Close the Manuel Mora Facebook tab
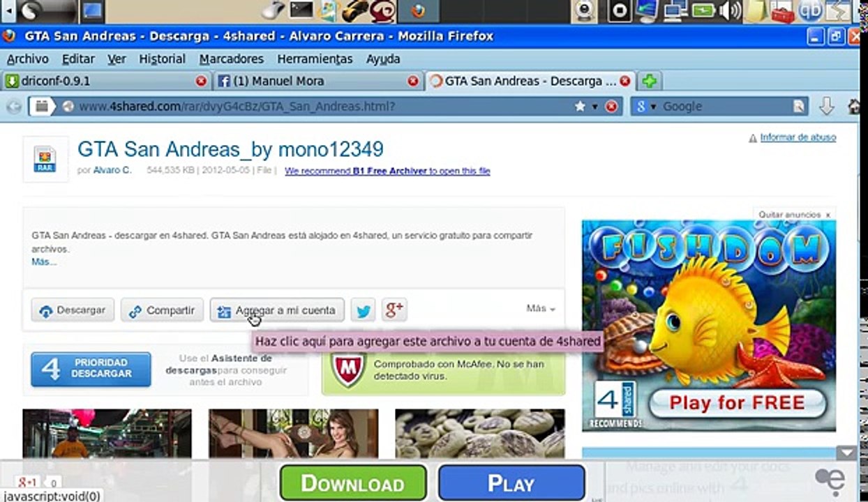This screenshot has width=868, height=502. tap(413, 82)
